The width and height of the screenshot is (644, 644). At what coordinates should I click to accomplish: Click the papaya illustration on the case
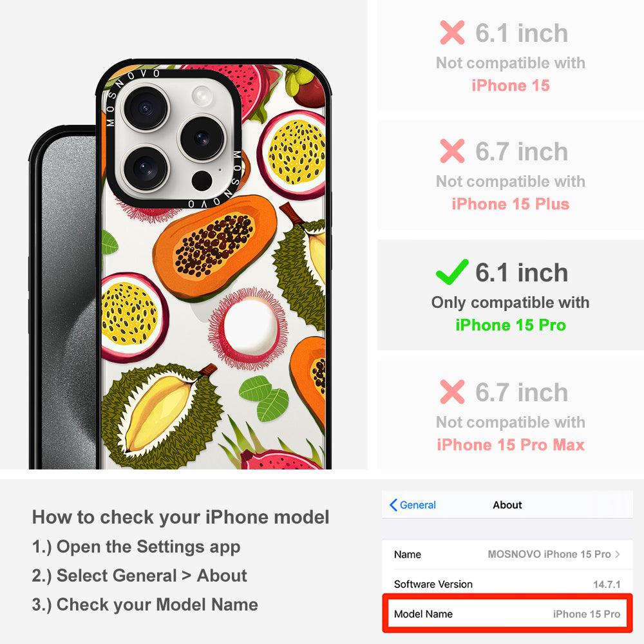click(215, 248)
